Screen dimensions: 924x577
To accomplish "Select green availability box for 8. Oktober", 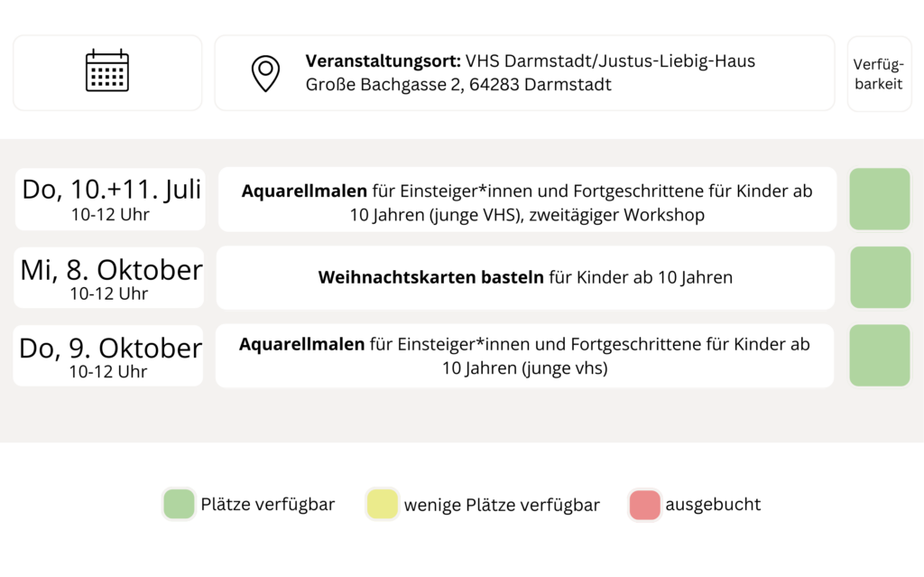I will [x=881, y=277].
